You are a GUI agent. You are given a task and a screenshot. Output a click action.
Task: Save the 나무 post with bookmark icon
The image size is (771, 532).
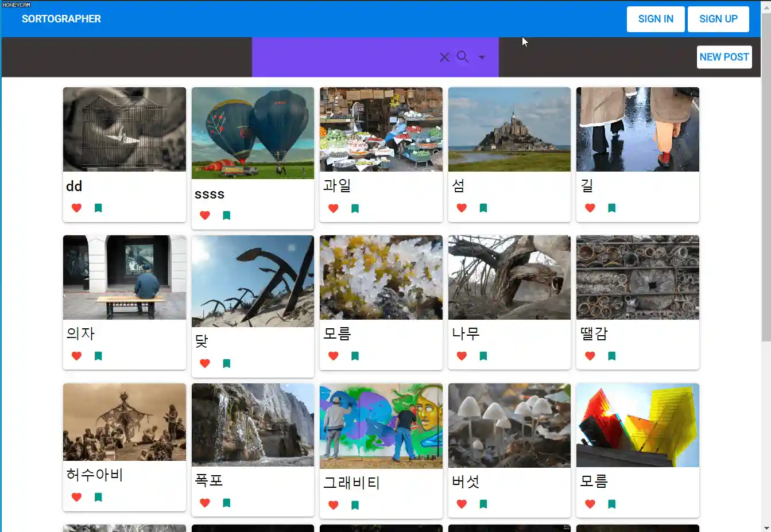point(483,356)
